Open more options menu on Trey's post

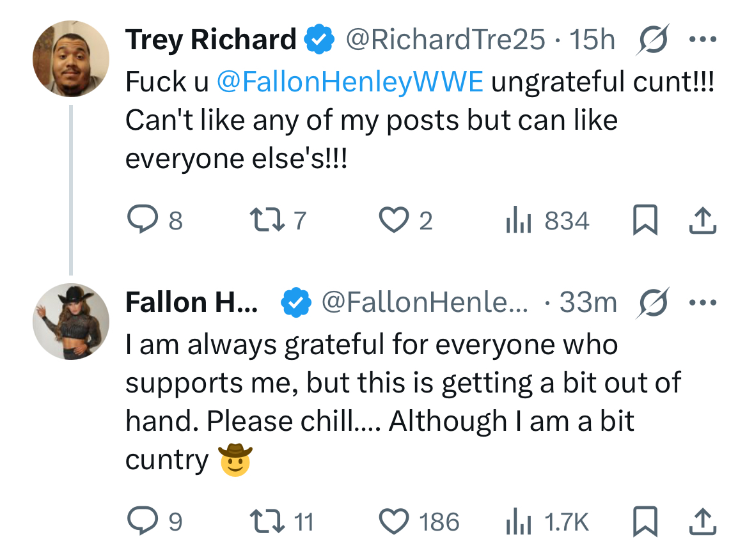click(704, 40)
